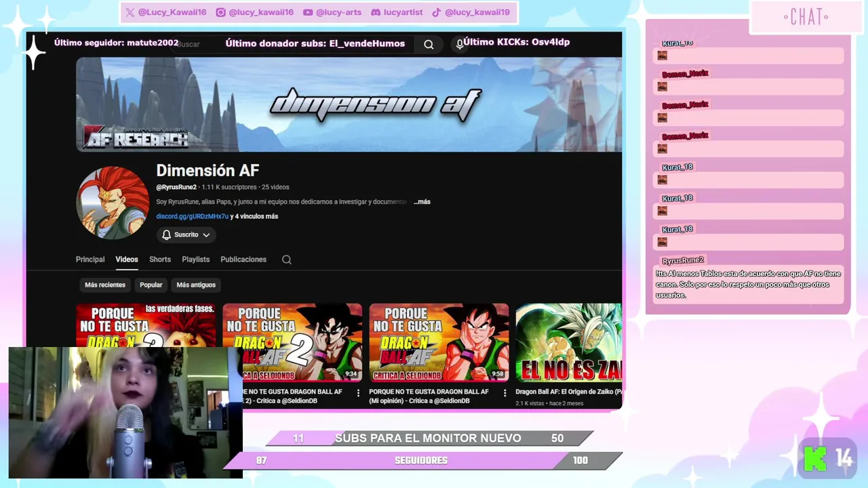
Task: Select the 'Popular' filter chip
Action: point(151,285)
